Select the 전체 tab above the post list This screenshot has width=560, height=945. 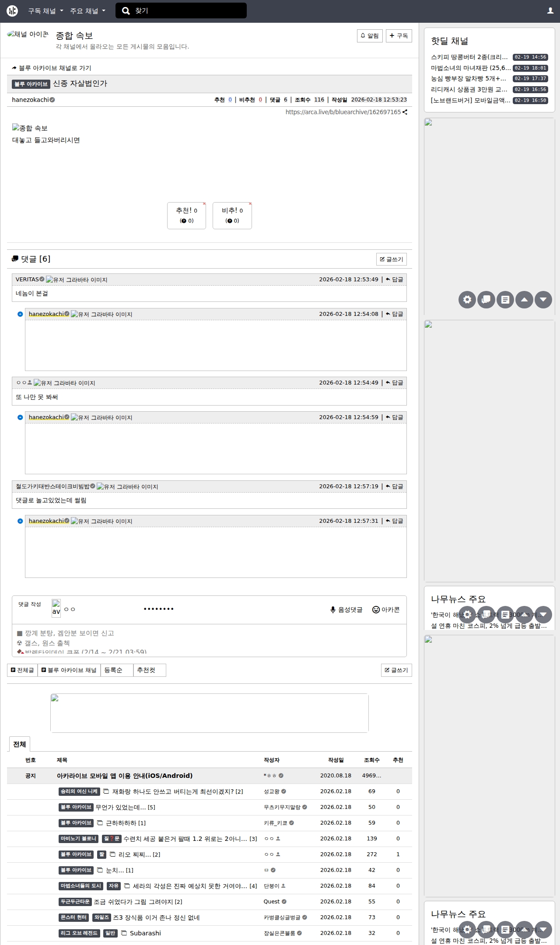click(x=20, y=744)
